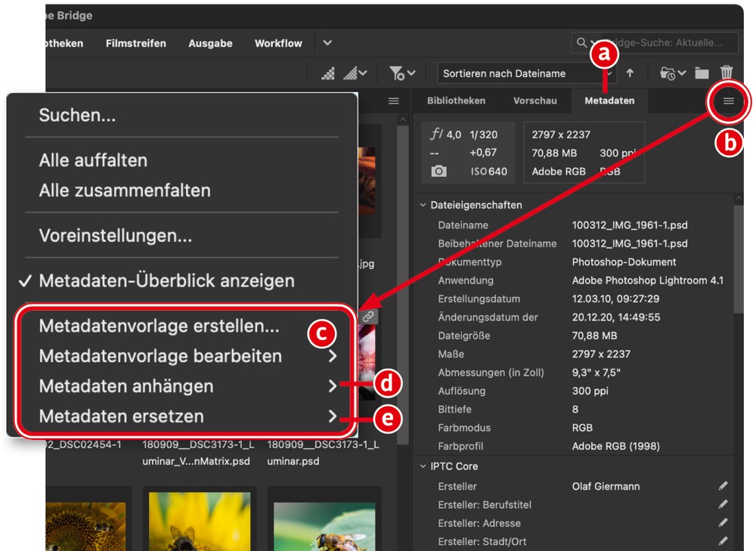Viewport: 756px width, 551px height.
Task: Edit Ersteller field with pencil icon
Action: coord(723,486)
